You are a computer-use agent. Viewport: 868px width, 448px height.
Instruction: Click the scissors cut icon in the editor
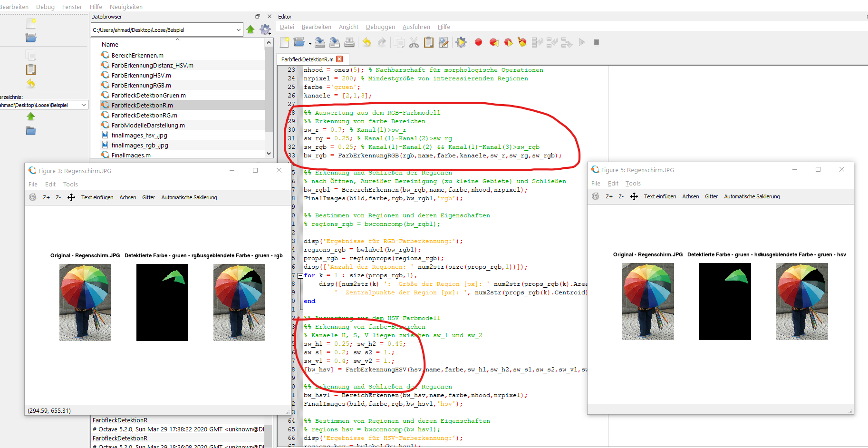[x=414, y=42]
